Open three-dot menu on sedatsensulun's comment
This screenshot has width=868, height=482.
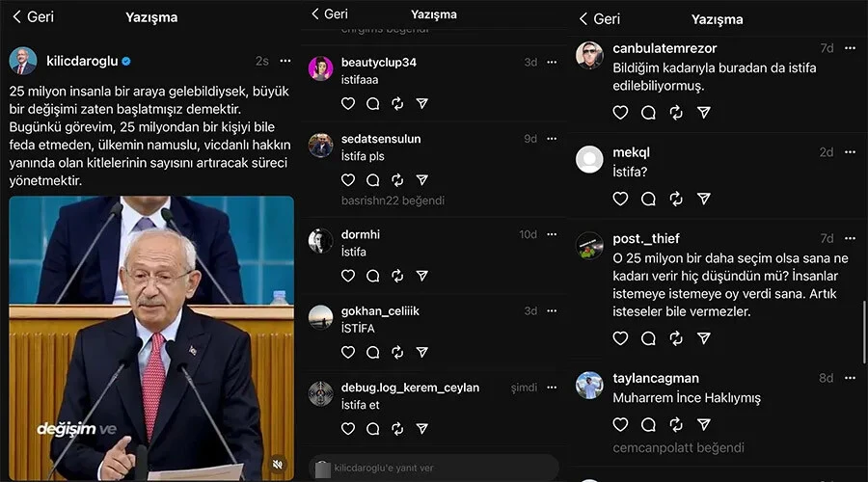click(x=552, y=139)
